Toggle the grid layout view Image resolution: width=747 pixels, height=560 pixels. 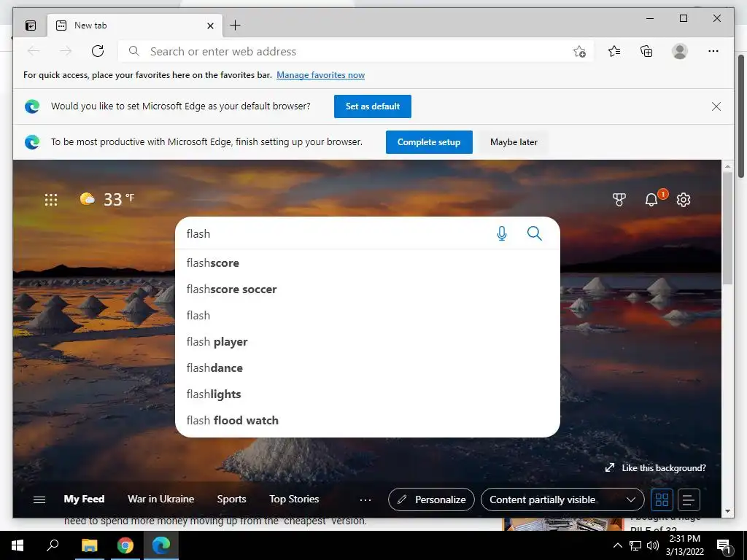point(662,499)
